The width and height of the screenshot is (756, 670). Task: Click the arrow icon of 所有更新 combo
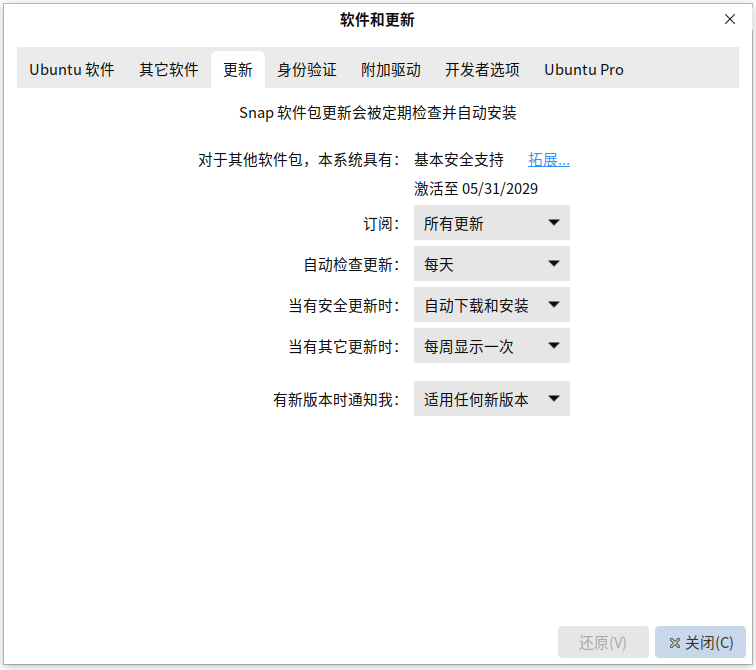[554, 223]
